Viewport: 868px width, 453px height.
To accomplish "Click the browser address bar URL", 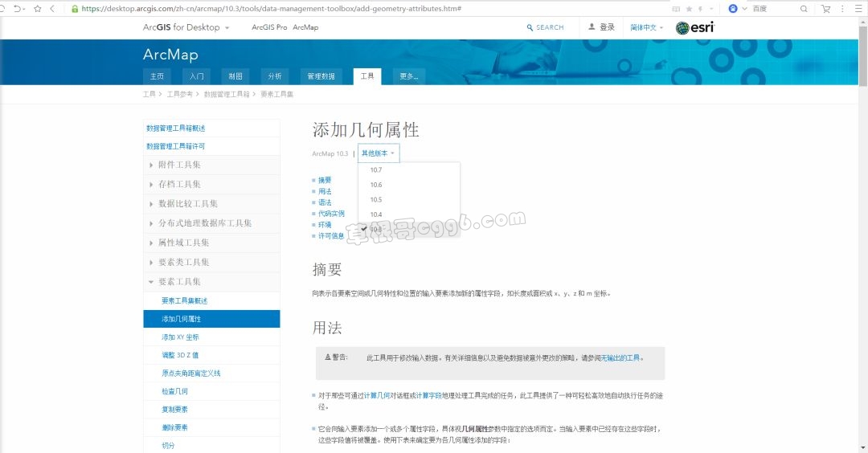I will point(272,9).
